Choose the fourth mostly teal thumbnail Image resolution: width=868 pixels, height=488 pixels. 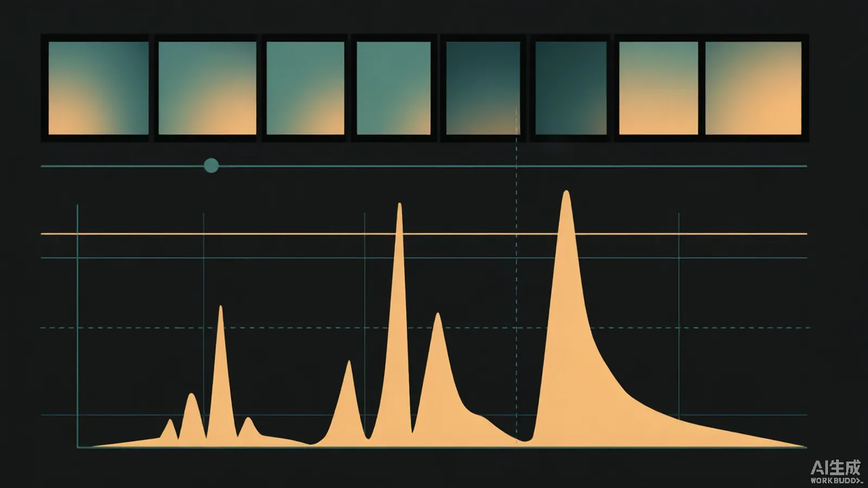[x=394, y=88]
